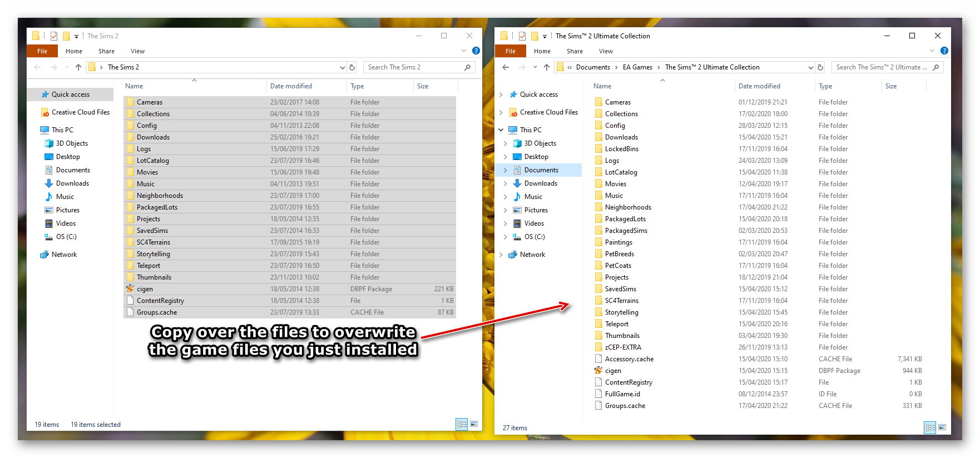This screenshot has width=980, height=458.
Task: Click EA Games in the breadcrumb path
Action: [637, 67]
